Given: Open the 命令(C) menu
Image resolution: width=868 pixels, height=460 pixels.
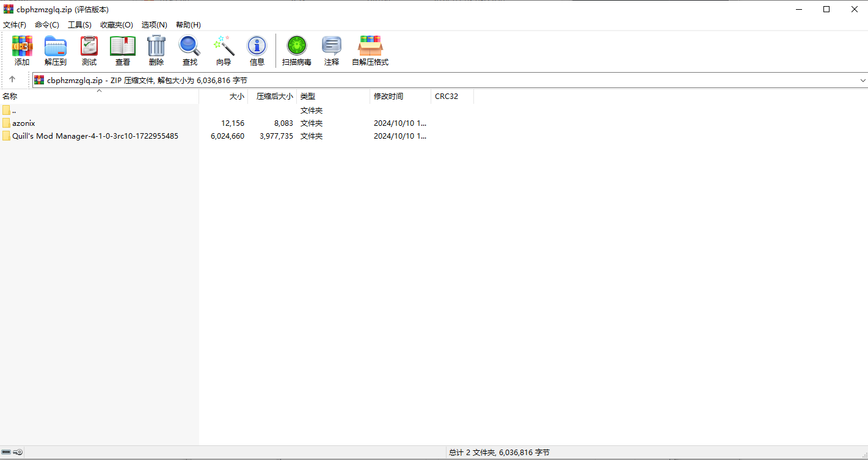Looking at the screenshot, I should pyautogui.click(x=47, y=25).
